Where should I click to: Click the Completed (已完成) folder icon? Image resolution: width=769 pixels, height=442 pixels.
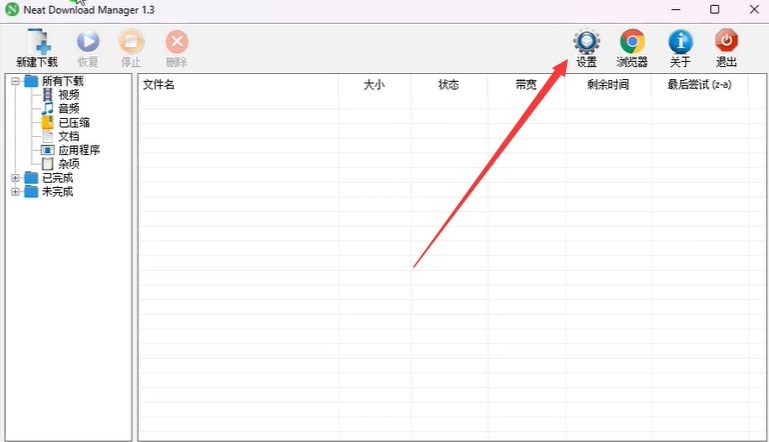click(x=31, y=178)
